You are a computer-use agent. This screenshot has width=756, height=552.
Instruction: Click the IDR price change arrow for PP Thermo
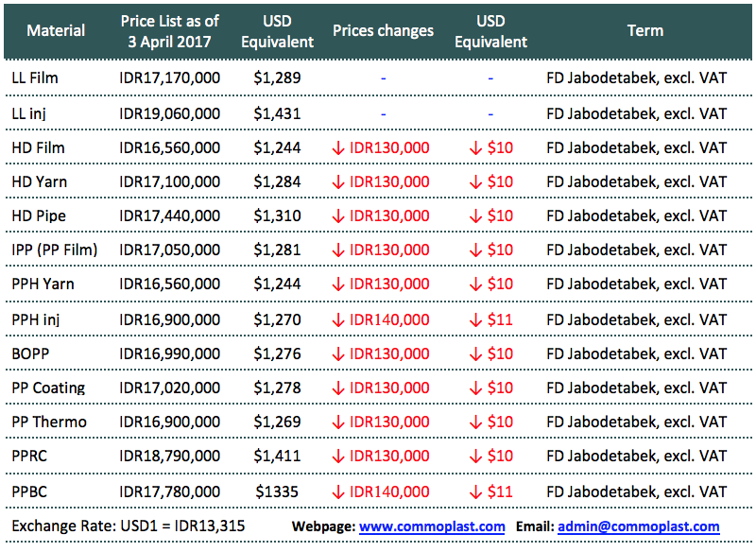(338, 423)
